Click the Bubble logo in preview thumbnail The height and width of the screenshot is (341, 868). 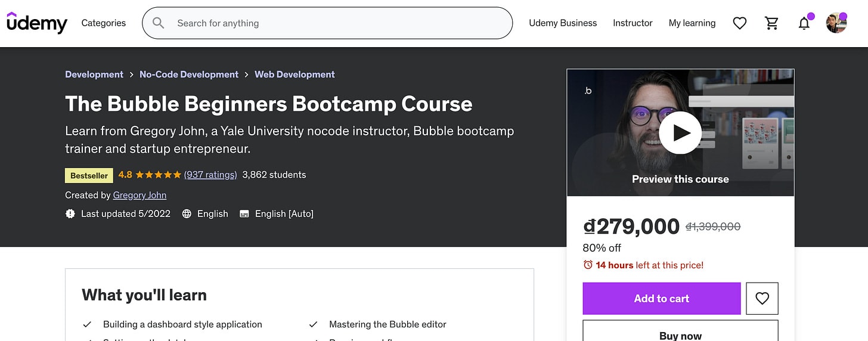coord(588,91)
